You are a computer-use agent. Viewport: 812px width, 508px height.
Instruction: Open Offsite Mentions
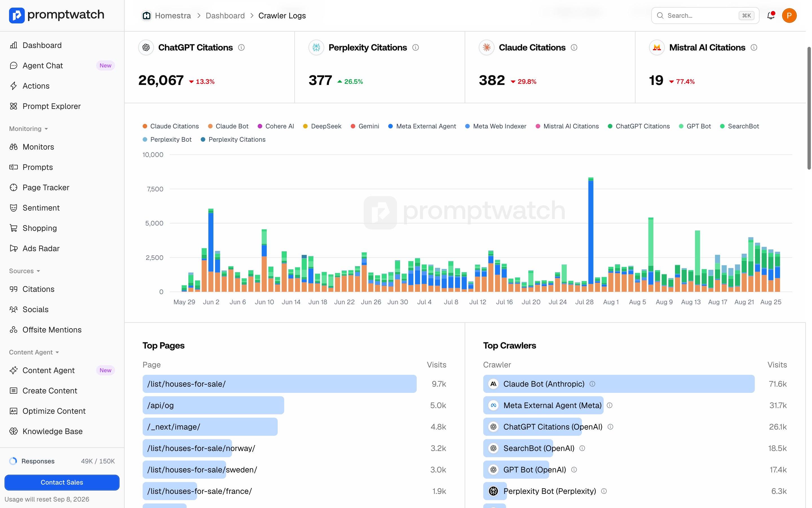coord(62,330)
